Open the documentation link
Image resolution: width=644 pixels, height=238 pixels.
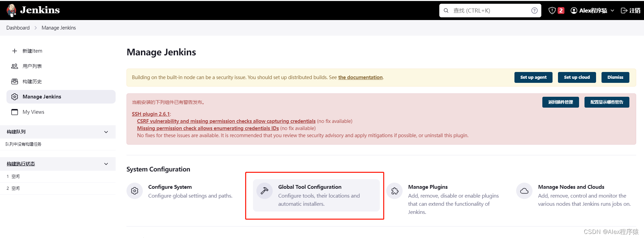[360, 77]
